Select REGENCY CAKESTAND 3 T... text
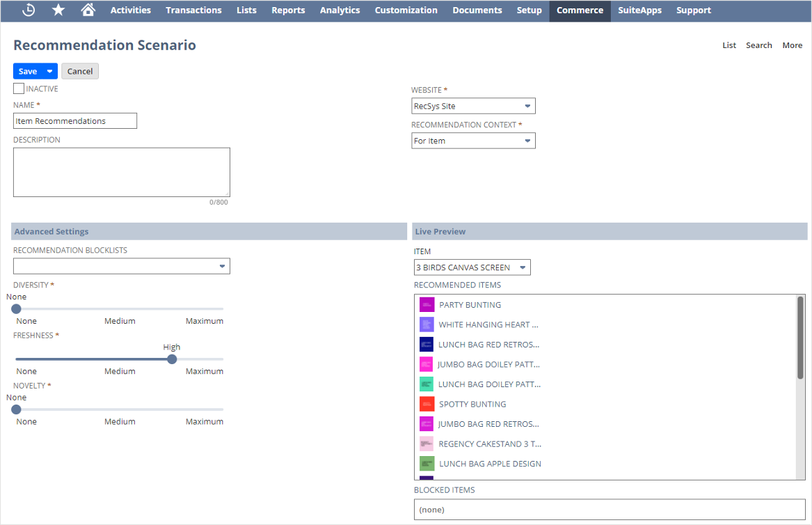 coord(490,444)
